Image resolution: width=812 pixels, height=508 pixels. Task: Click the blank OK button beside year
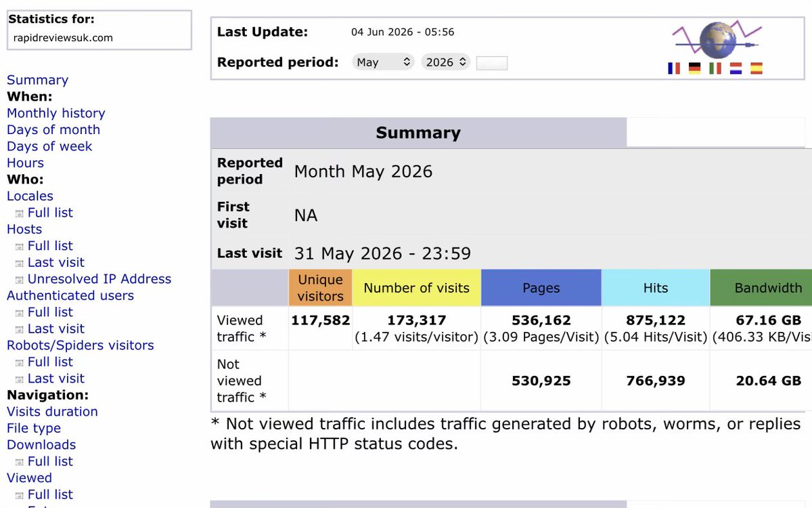tap(492, 63)
